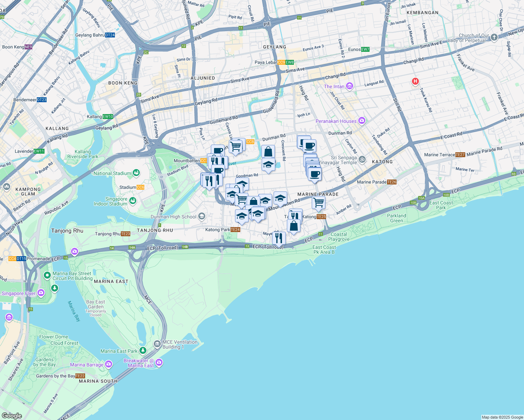Open shopping bag marker below Tanjong Katong station
Image resolution: width=524 pixels, height=420 pixels.
294,226
